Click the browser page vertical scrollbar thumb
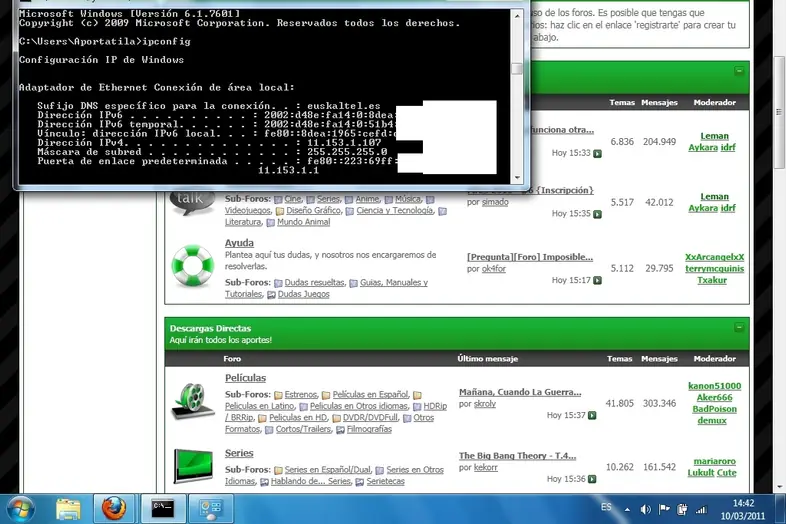 [x=779, y=111]
